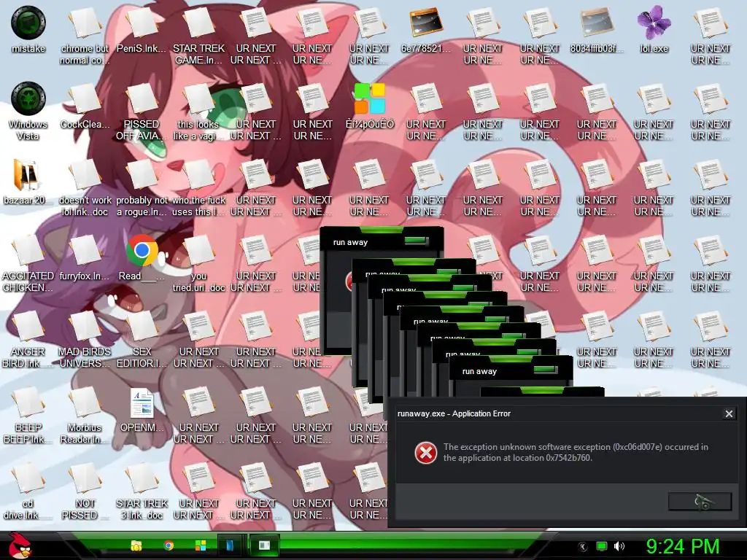Select the STAR TREK GAME shortcut
This screenshot has width=747, height=560.
pos(198,35)
